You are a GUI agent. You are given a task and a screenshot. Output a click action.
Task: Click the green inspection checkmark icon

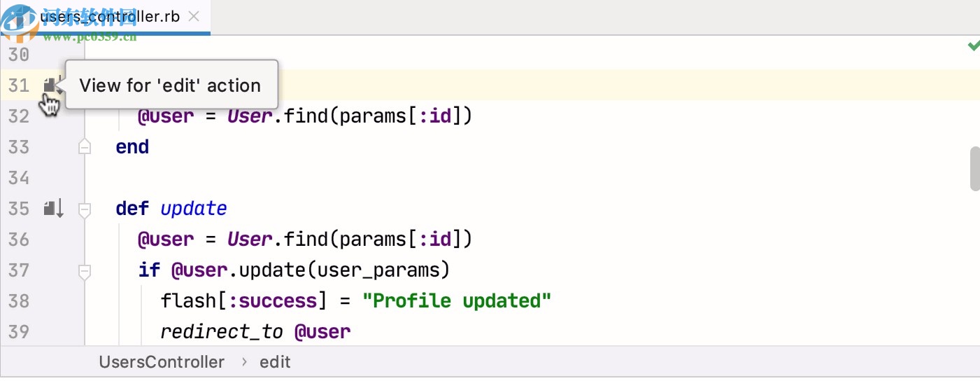[x=973, y=46]
